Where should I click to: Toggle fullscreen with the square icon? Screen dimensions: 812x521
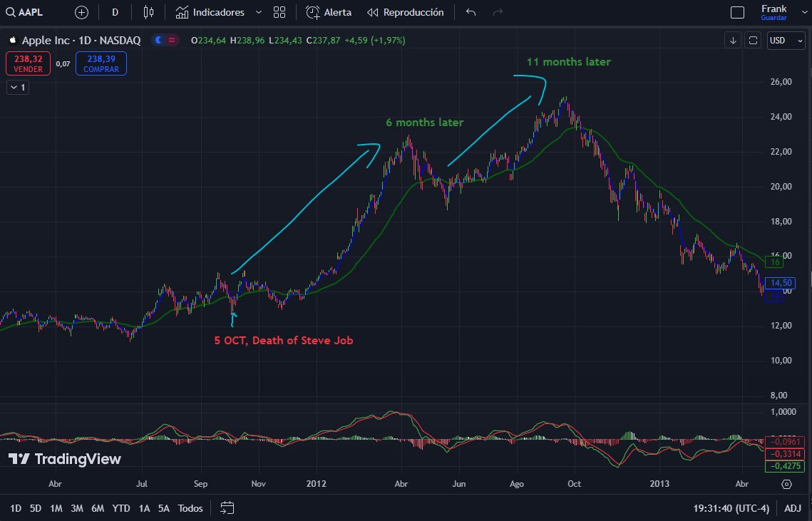737,12
